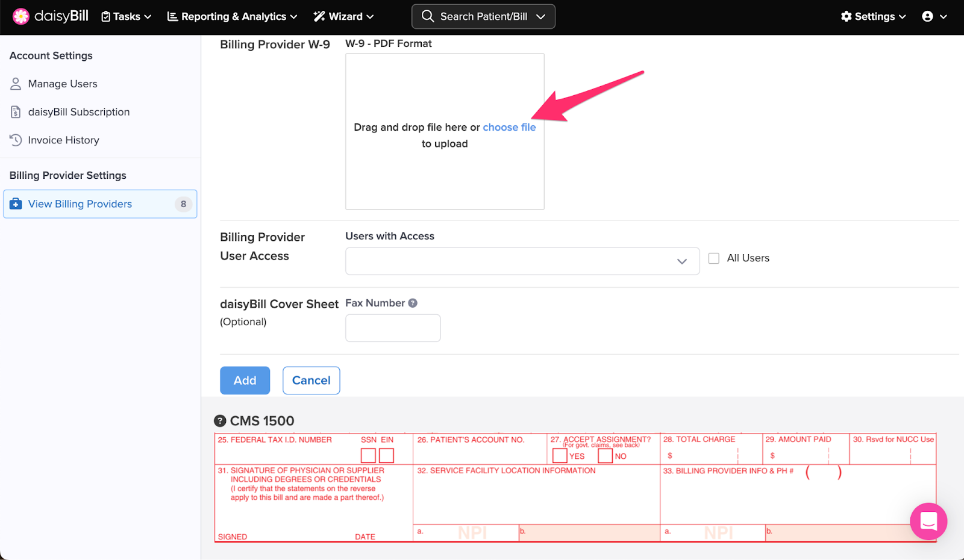Click the account menu chevron

tap(944, 17)
